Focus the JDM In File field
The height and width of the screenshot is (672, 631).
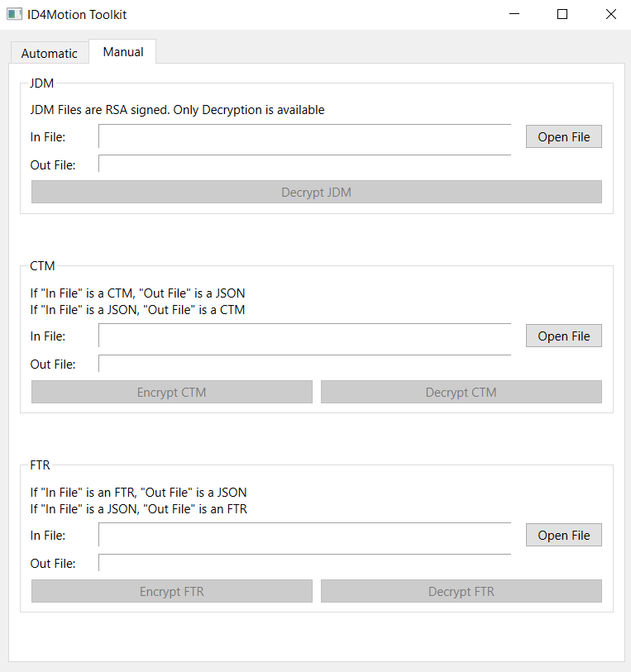pos(305,136)
